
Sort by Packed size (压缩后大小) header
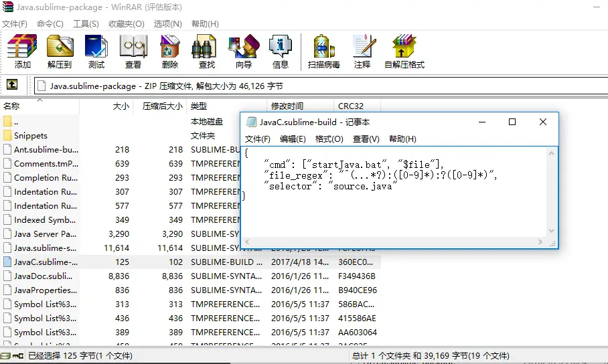pyautogui.click(x=160, y=106)
